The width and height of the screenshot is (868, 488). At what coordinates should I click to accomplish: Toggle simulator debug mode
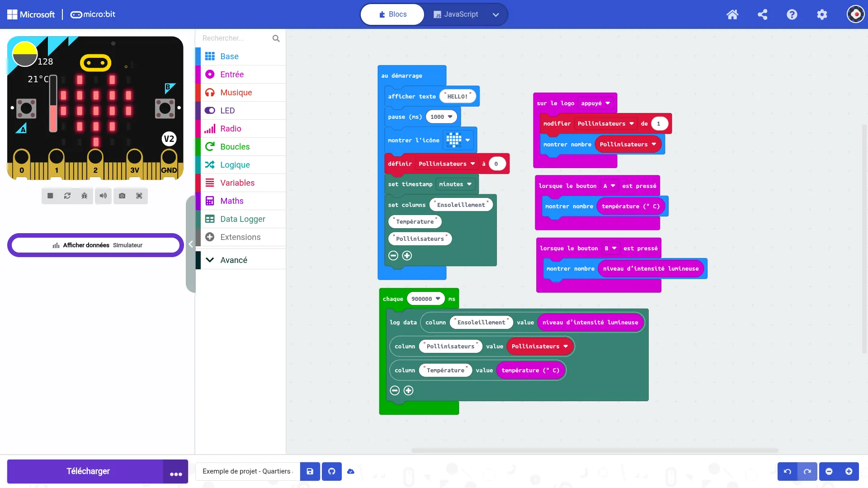pos(85,196)
